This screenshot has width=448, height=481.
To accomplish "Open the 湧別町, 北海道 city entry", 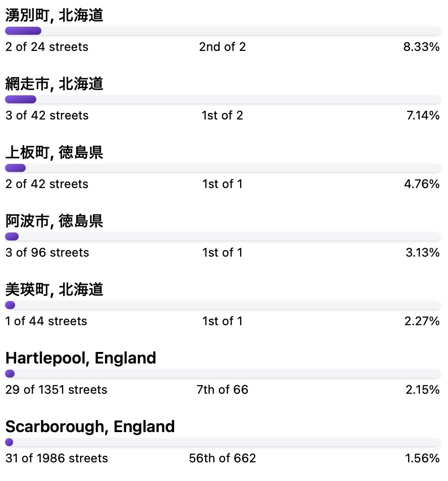I will click(x=54, y=15).
